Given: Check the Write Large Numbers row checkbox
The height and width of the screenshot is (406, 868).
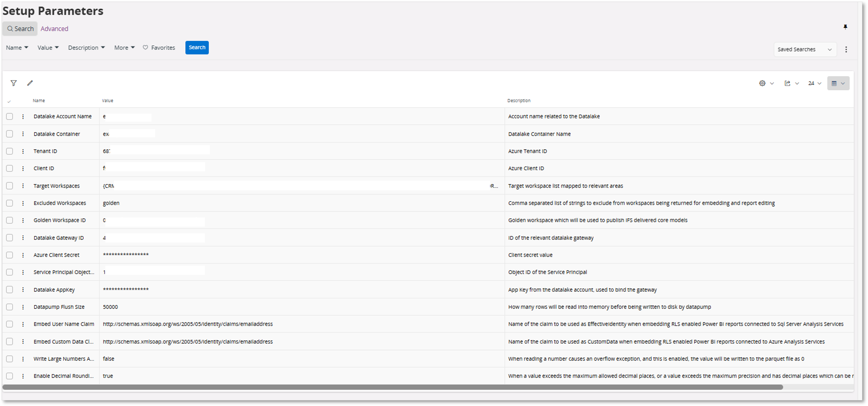Looking at the screenshot, I should (x=9, y=359).
